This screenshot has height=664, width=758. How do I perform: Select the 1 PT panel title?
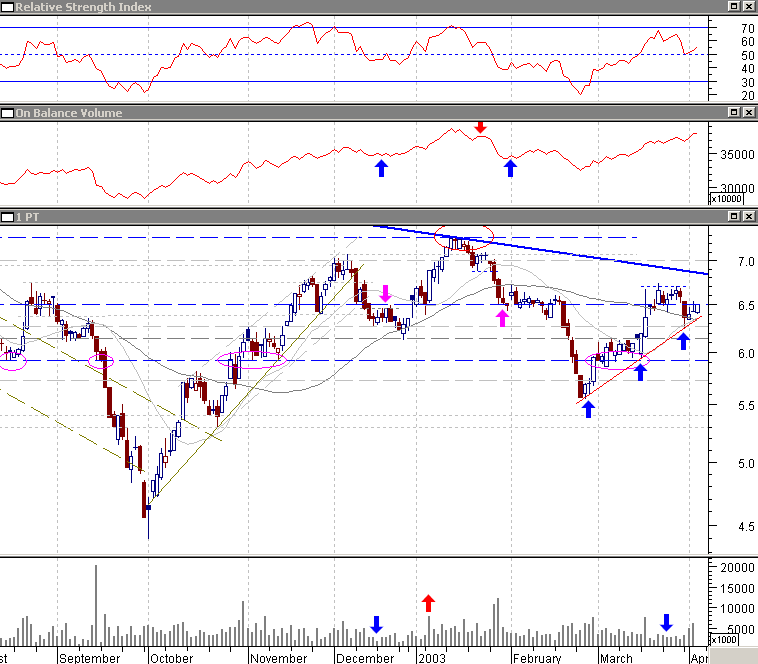pos(27,217)
